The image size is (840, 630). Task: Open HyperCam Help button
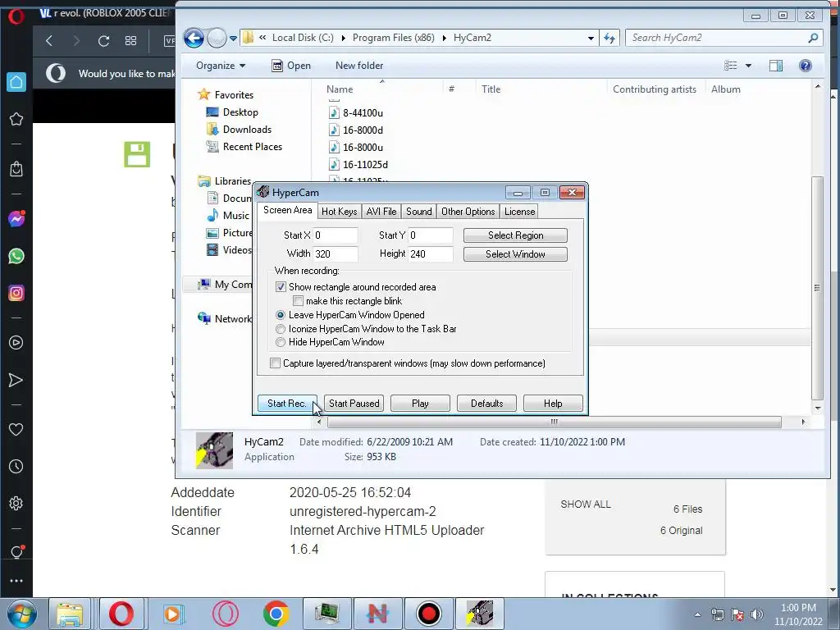click(x=553, y=404)
